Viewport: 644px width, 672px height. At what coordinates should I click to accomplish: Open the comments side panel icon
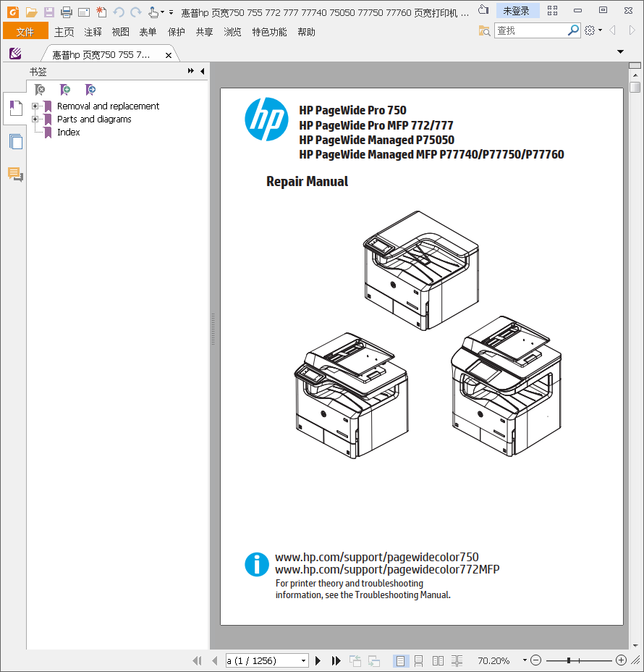coord(15,174)
